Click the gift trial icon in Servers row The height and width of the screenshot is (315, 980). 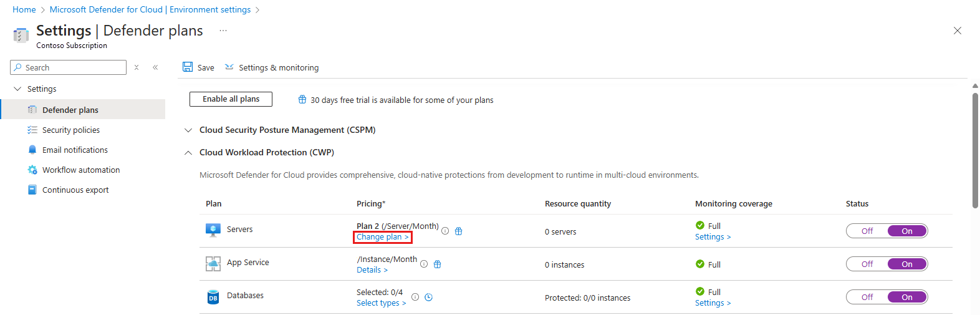pos(459,231)
